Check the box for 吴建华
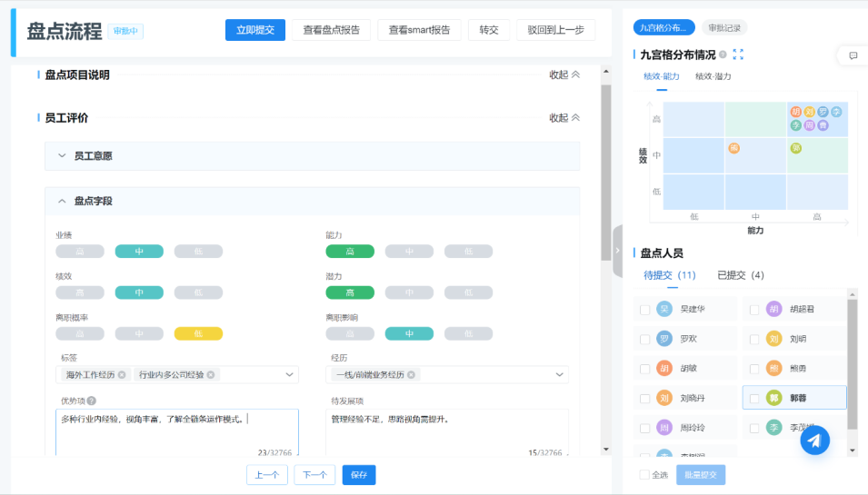 tap(645, 310)
